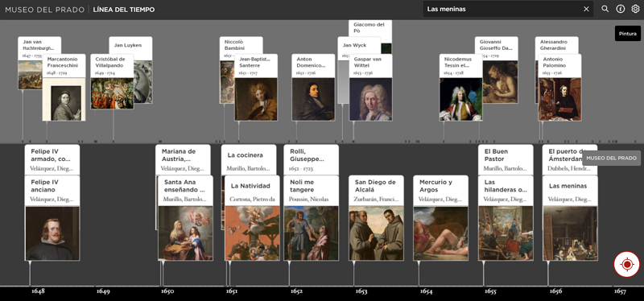The width and height of the screenshot is (644, 301).
Task: Select the Felipe IV armado card
Action: pyautogui.click(x=52, y=159)
